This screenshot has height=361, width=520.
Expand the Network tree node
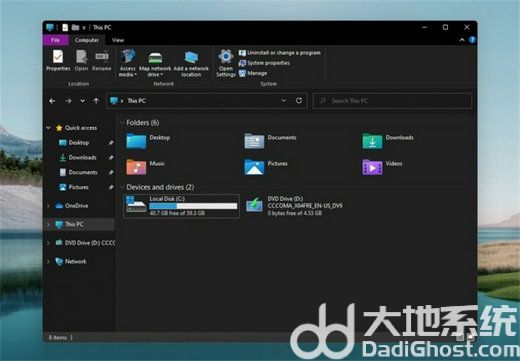click(49, 261)
